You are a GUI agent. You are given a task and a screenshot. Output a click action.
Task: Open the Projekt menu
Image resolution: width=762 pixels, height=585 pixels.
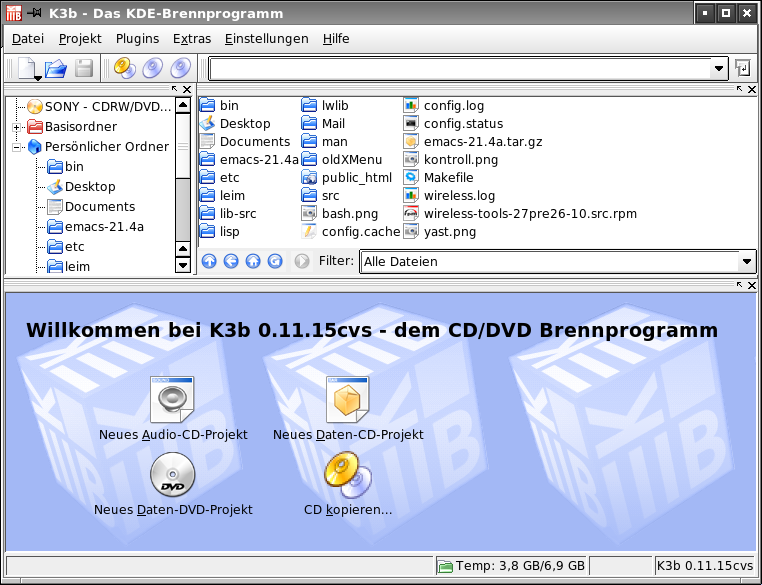pyautogui.click(x=80, y=38)
